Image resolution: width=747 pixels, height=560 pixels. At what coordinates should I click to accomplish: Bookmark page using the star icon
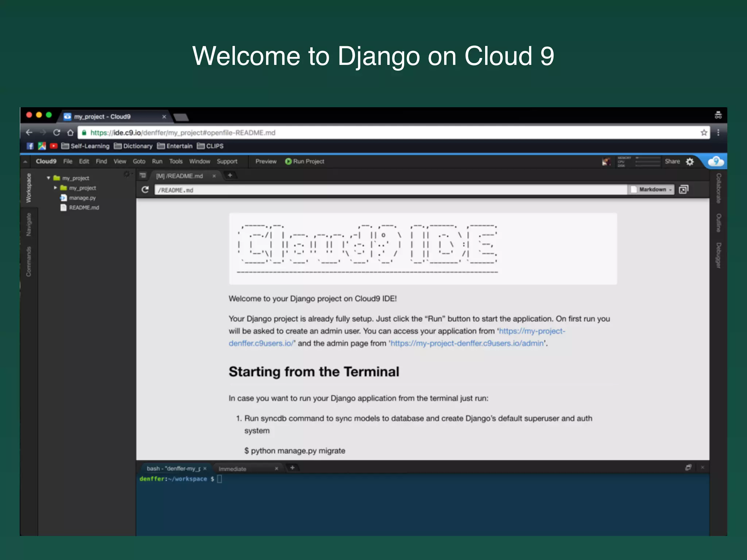tap(704, 133)
